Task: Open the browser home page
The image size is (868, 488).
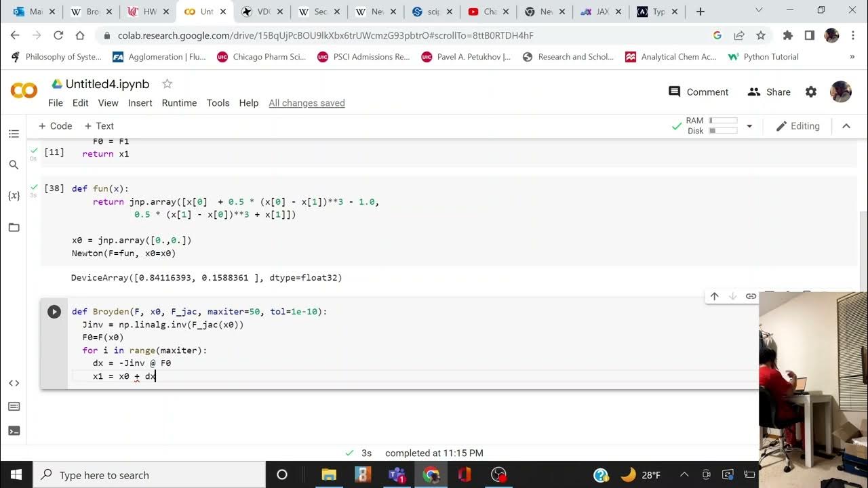Action: (80, 35)
